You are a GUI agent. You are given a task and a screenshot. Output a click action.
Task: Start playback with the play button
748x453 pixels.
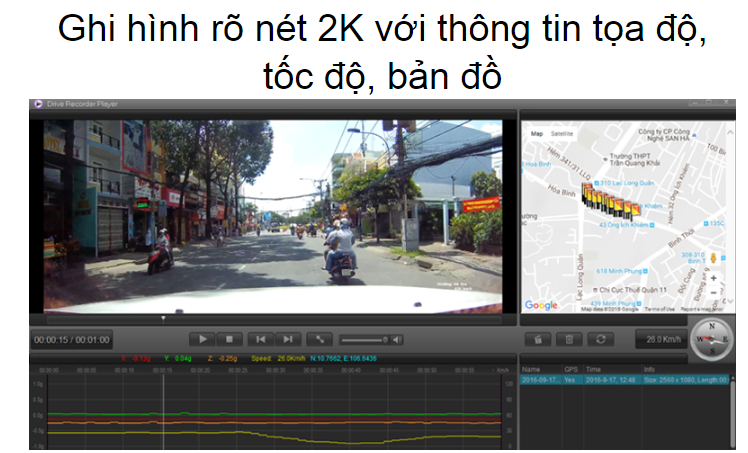coord(203,340)
